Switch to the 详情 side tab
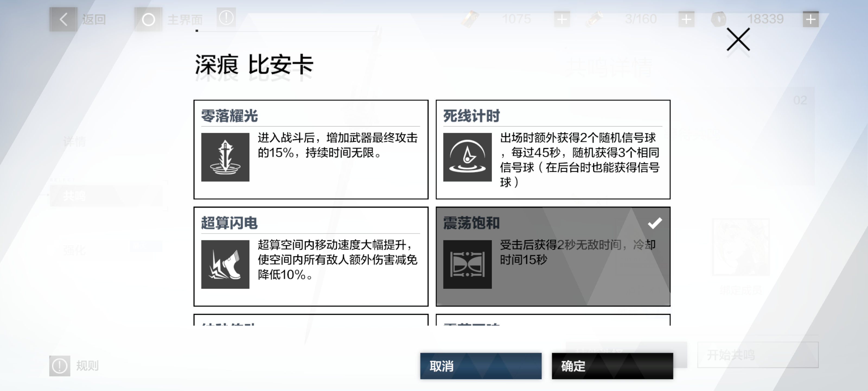Screen dimensions: 868x391 click(75, 141)
